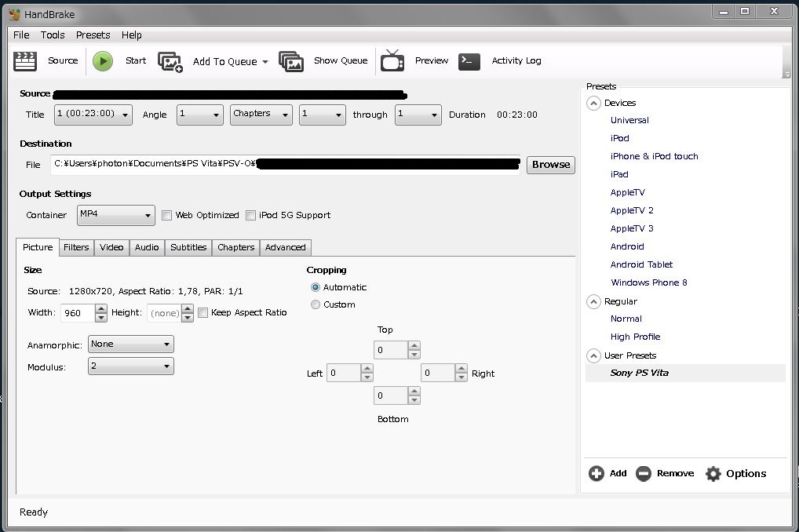The image size is (799, 532).
Task: Click the Source clapperboard icon
Action: pos(24,61)
